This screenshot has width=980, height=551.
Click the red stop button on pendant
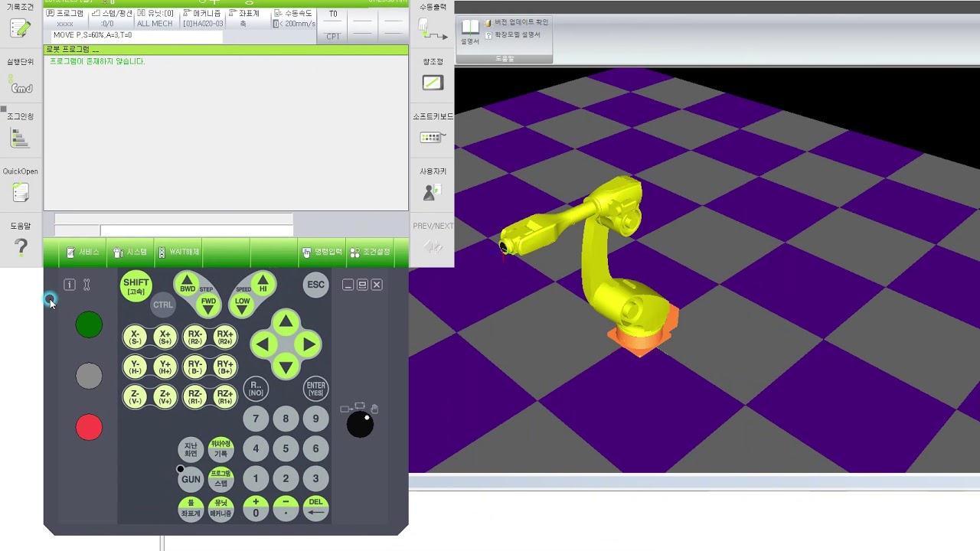click(89, 427)
